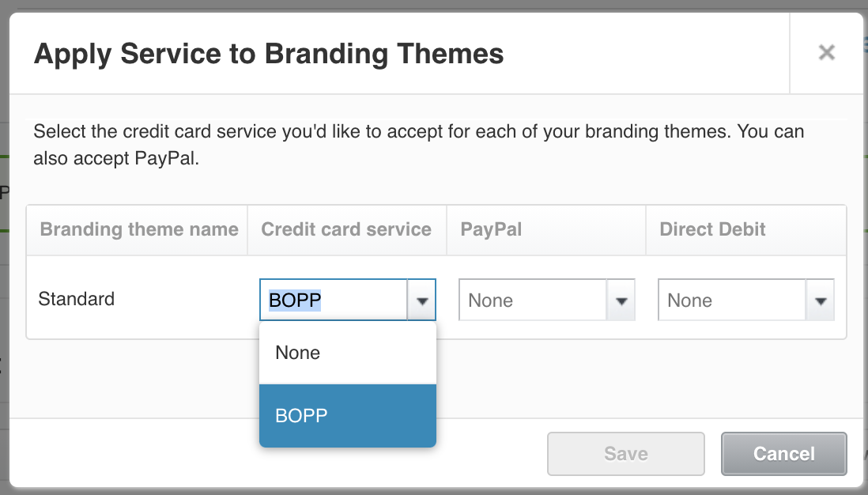Viewport: 868px width, 495px height.
Task: Click the "also accept PayPal" sentence
Action: coord(115,158)
